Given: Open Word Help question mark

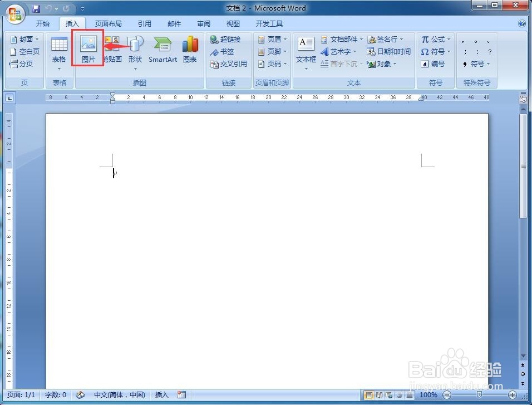Looking at the screenshot, I should pos(522,23).
